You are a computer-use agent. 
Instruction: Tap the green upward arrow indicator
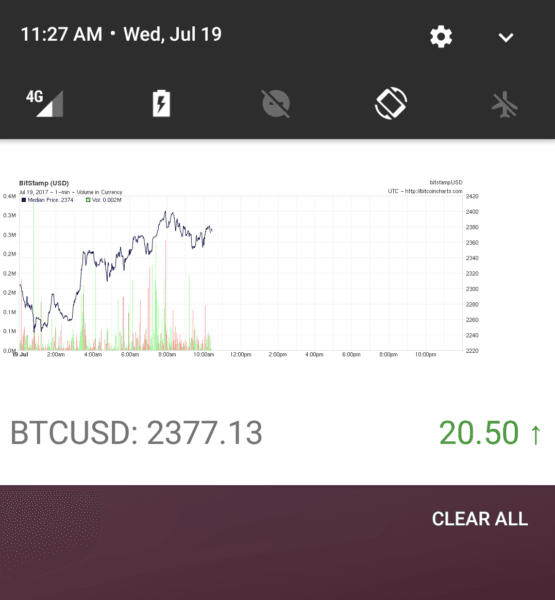[536, 434]
